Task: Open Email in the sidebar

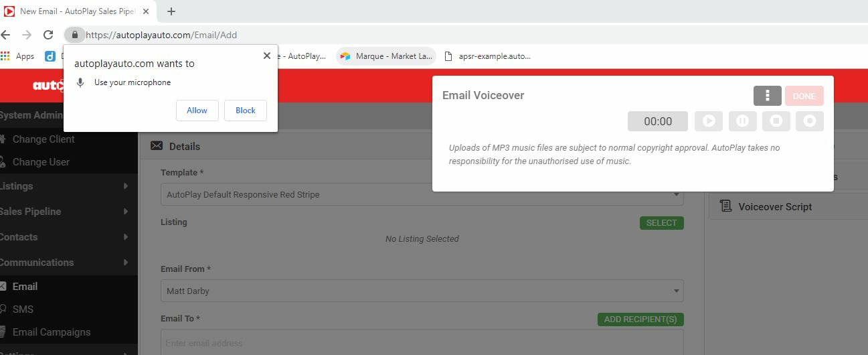Action: (25, 287)
